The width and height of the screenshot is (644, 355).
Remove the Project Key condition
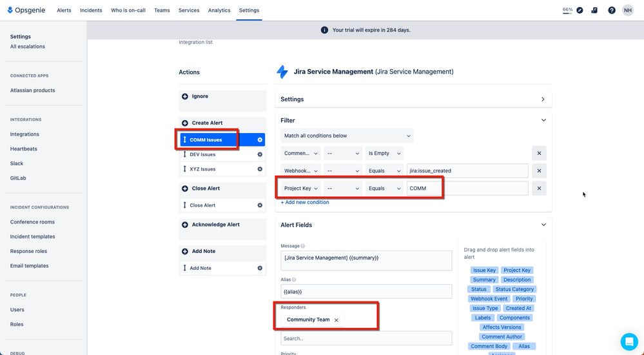coord(539,188)
